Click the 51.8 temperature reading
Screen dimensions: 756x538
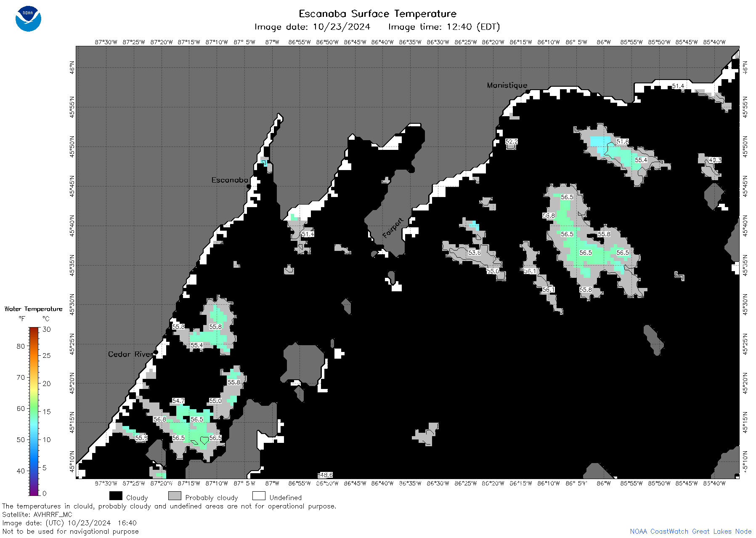click(623, 141)
